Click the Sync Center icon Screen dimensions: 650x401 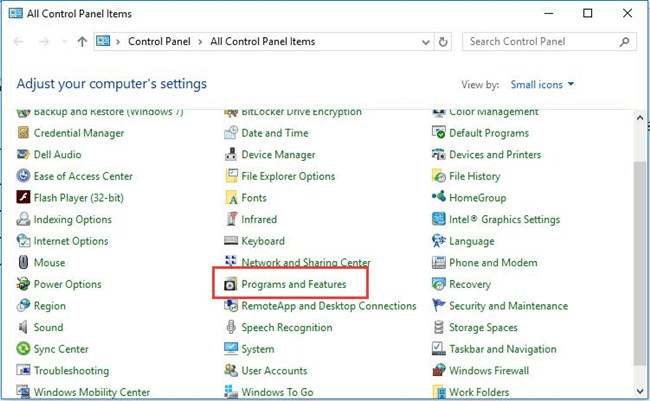pyautogui.click(x=23, y=348)
